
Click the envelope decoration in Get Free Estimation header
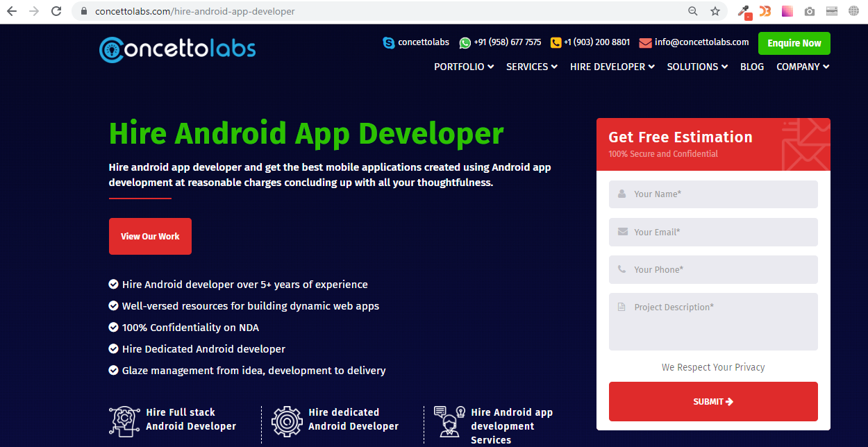[x=806, y=144]
